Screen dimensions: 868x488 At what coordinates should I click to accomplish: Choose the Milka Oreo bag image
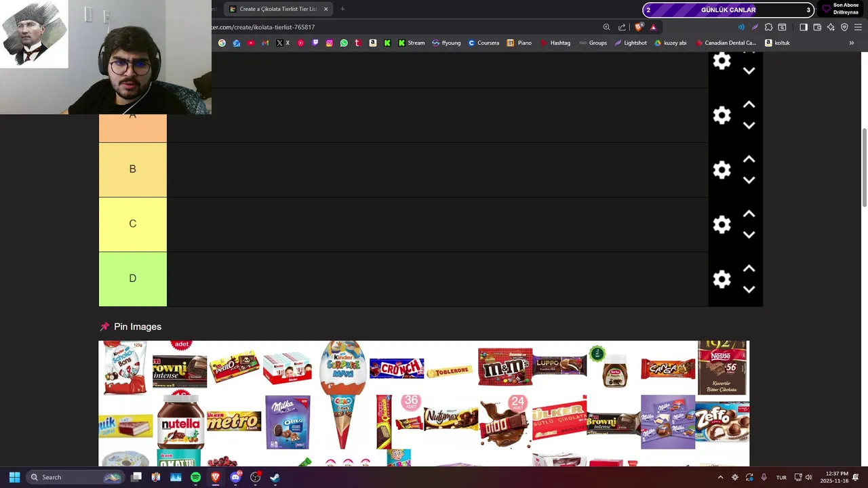(288, 422)
